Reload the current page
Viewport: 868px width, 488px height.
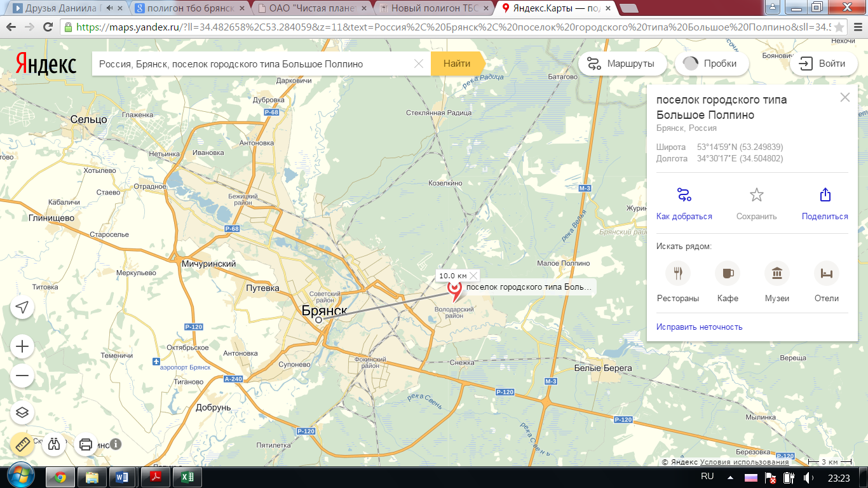(48, 27)
